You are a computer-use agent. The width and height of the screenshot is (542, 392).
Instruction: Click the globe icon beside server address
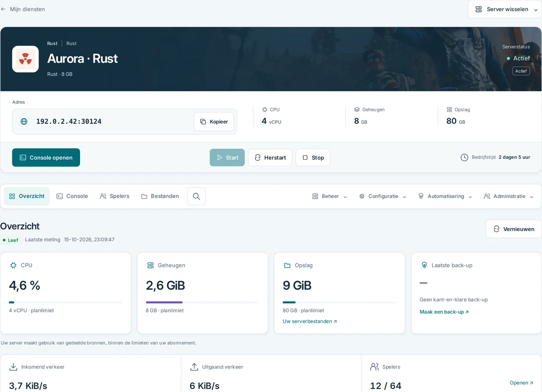tap(24, 121)
